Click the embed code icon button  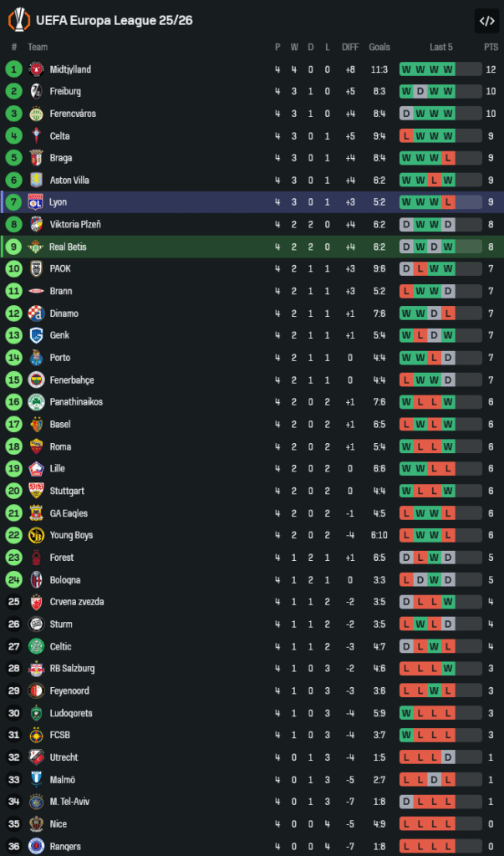pyautogui.click(x=486, y=20)
